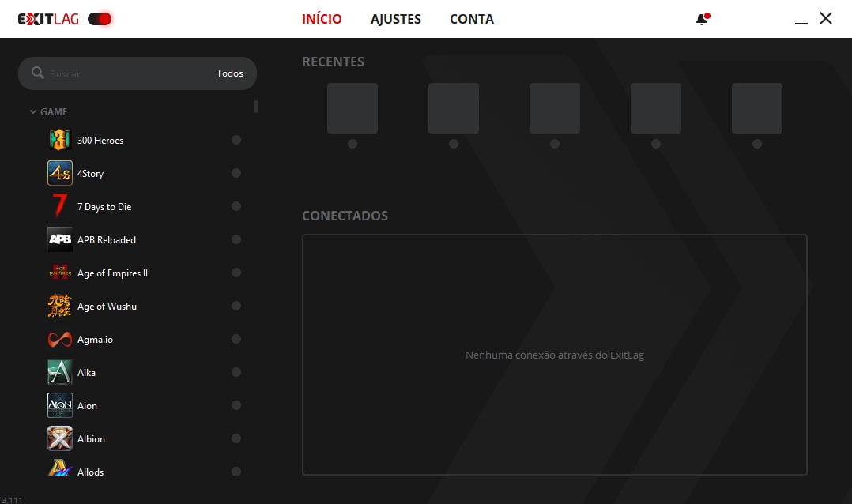Toggle status dot for 7 Days to Die
The image size is (852, 504).
236,206
